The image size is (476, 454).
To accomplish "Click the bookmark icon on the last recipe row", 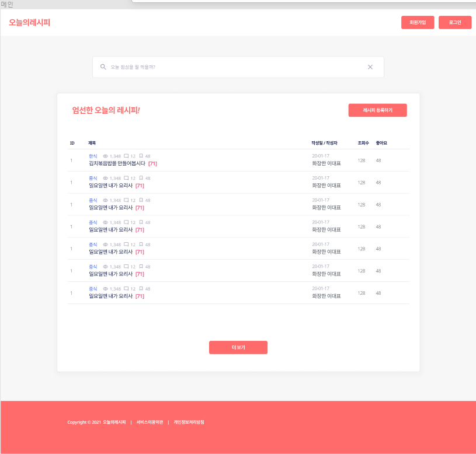I will [x=142, y=288].
